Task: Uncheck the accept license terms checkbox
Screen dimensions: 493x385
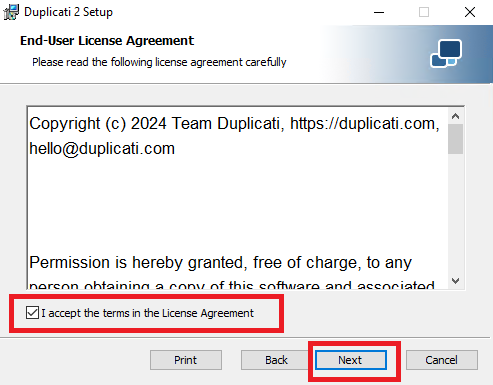Action: pyautogui.click(x=32, y=313)
